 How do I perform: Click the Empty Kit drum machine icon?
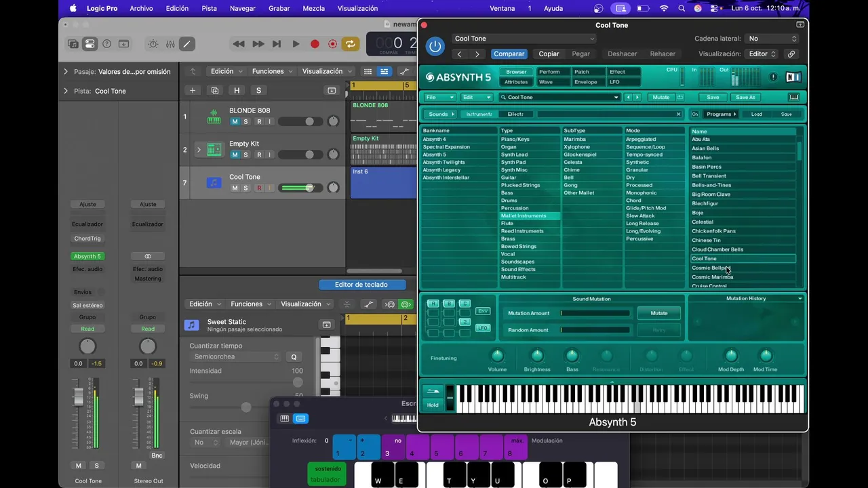pos(214,150)
